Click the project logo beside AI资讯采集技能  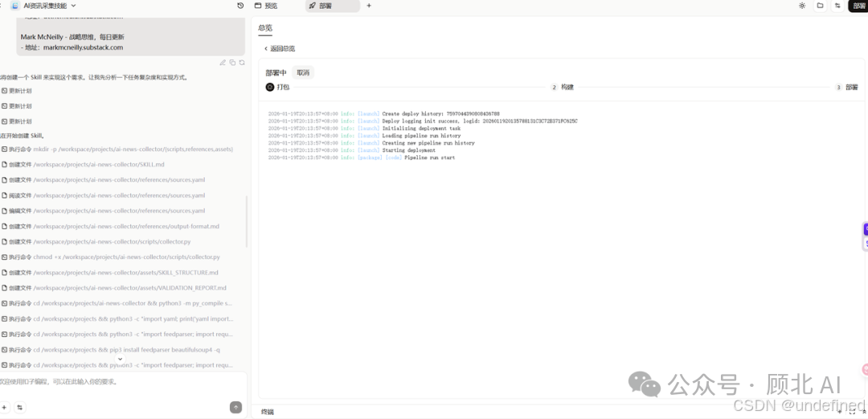pyautogui.click(x=15, y=6)
